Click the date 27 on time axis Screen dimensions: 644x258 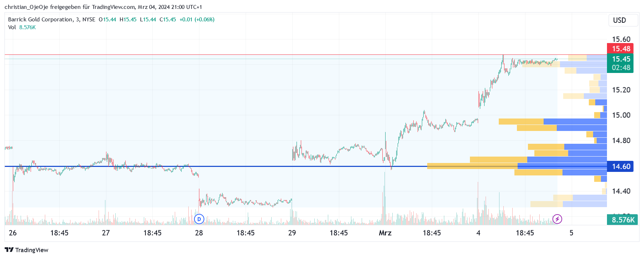tap(106, 233)
